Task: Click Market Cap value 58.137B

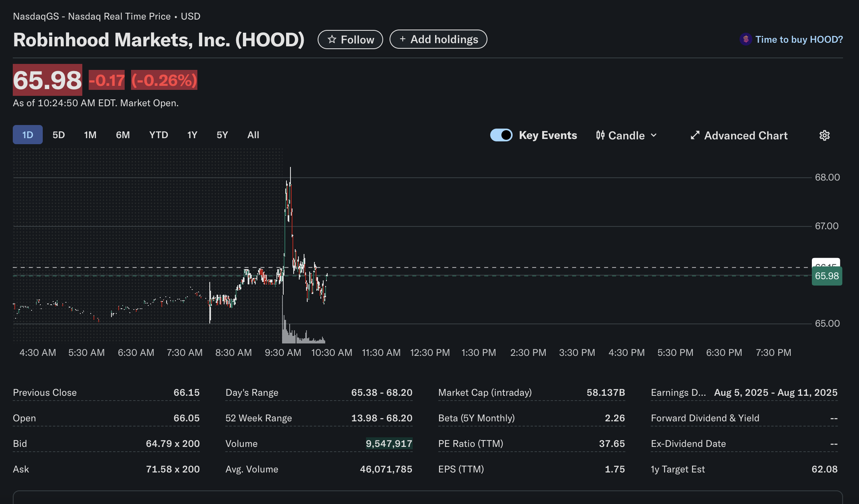Action: [x=606, y=393]
